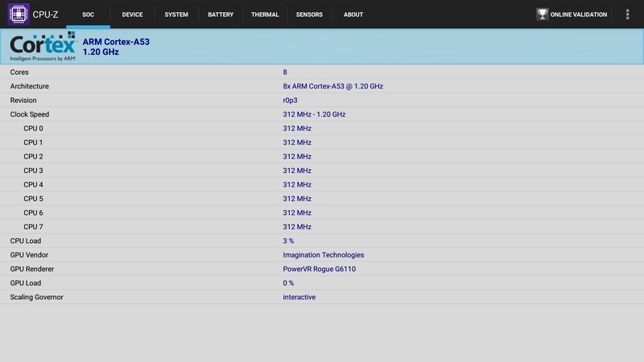Select the GPU Renderer label
The width and height of the screenshot is (644, 362).
(x=32, y=269)
